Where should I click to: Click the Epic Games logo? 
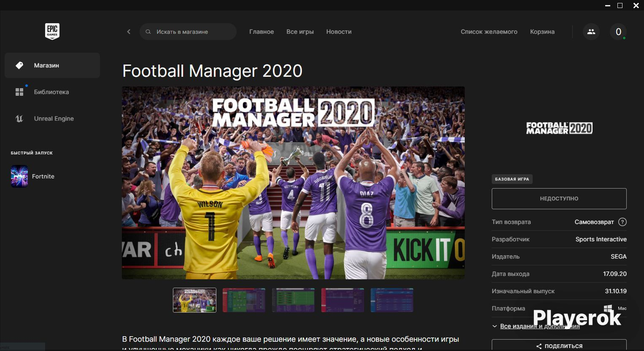[52, 32]
